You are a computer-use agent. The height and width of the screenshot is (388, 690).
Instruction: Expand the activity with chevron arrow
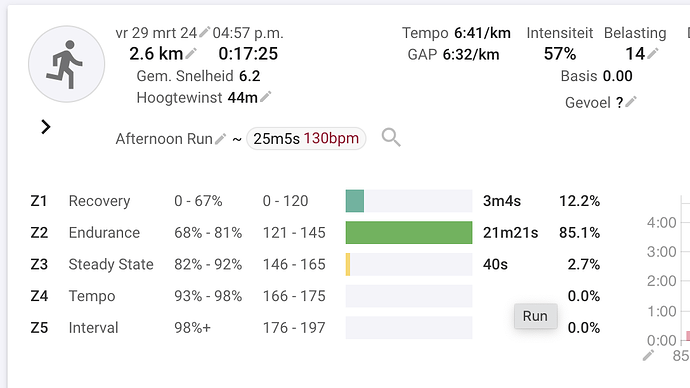45,127
